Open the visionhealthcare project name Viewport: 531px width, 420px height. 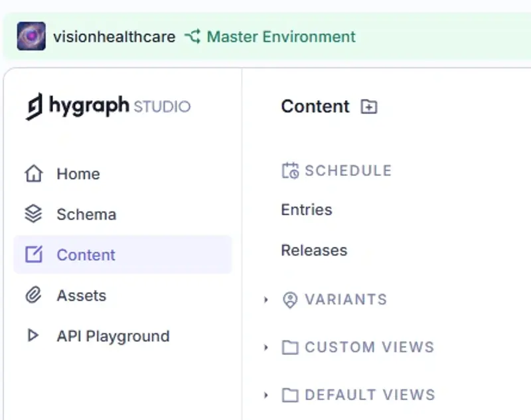click(114, 36)
